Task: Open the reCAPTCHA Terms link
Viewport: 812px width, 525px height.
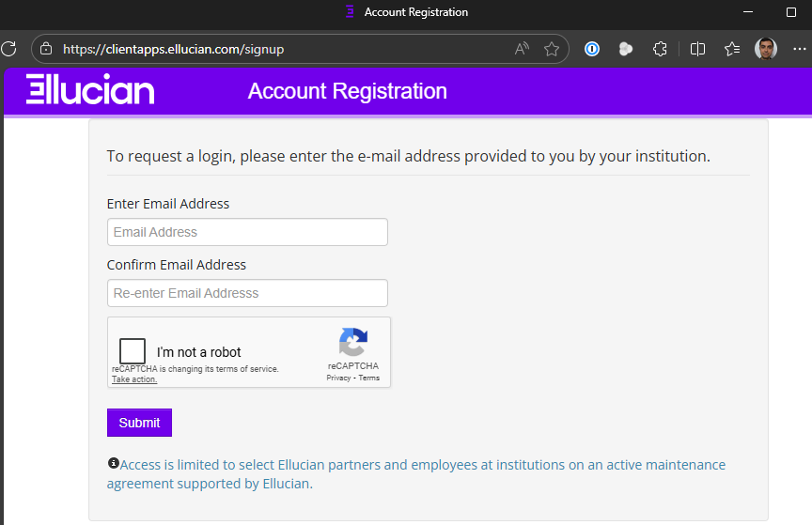Action: click(369, 378)
